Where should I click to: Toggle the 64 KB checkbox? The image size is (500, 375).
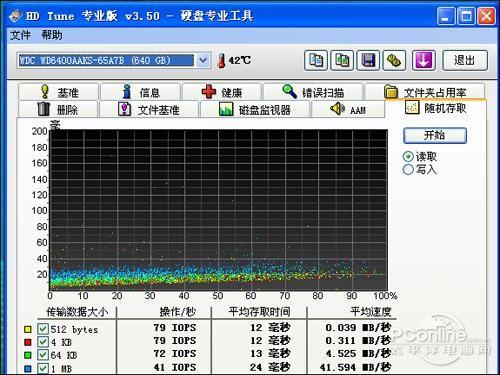tap(43, 355)
